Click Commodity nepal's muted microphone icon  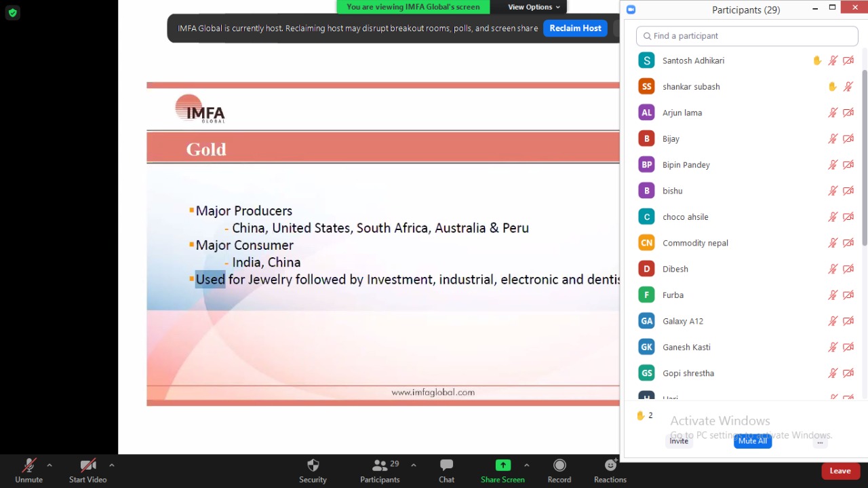[x=833, y=243]
